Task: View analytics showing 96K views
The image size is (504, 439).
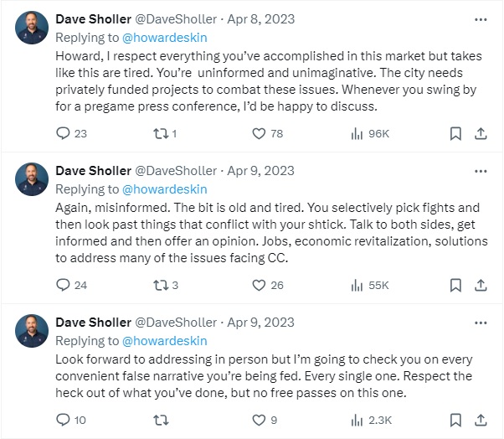Action: (x=356, y=133)
